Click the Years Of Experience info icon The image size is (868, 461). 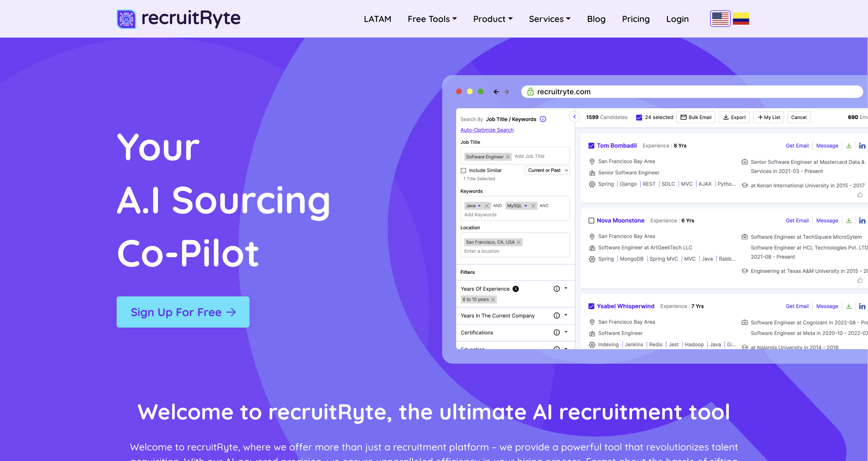557,289
